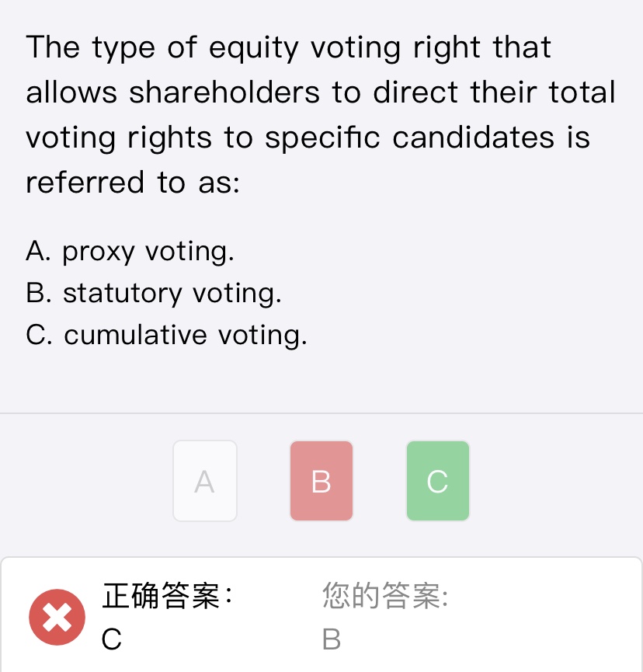Select option text "proxy voting."

[x=148, y=251]
